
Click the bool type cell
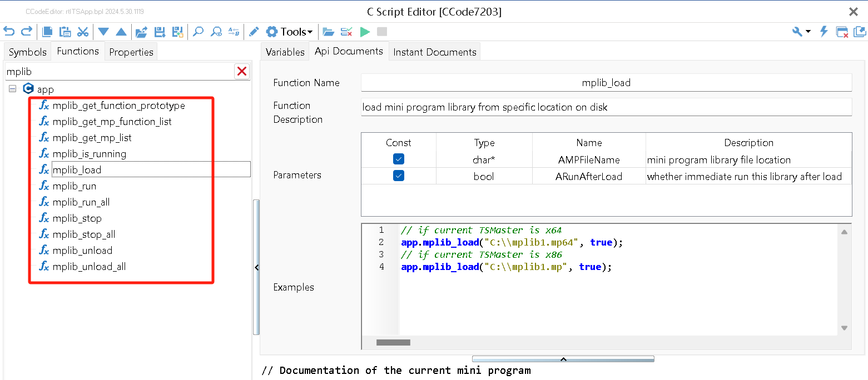click(484, 176)
